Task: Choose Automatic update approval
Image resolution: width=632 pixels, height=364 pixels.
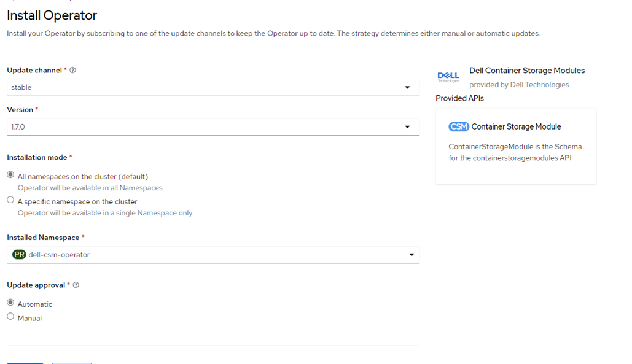Action: tap(10, 303)
